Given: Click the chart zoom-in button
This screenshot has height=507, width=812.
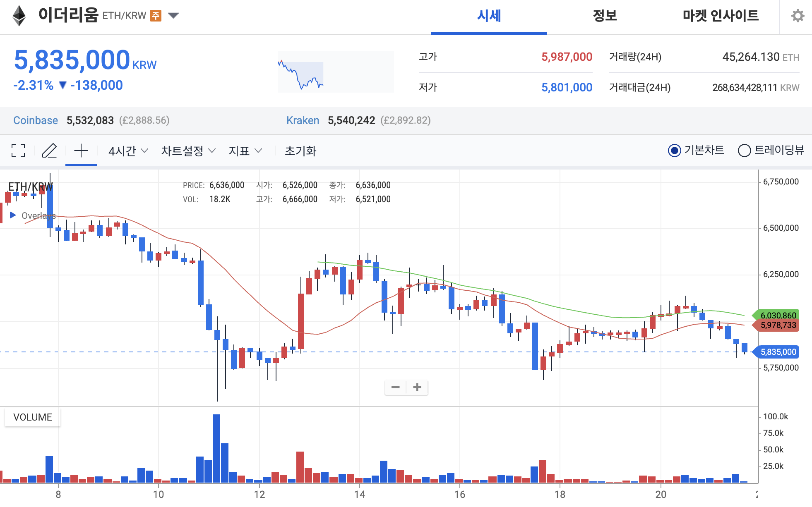Looking at the screenshot, I should coord(417,387).
